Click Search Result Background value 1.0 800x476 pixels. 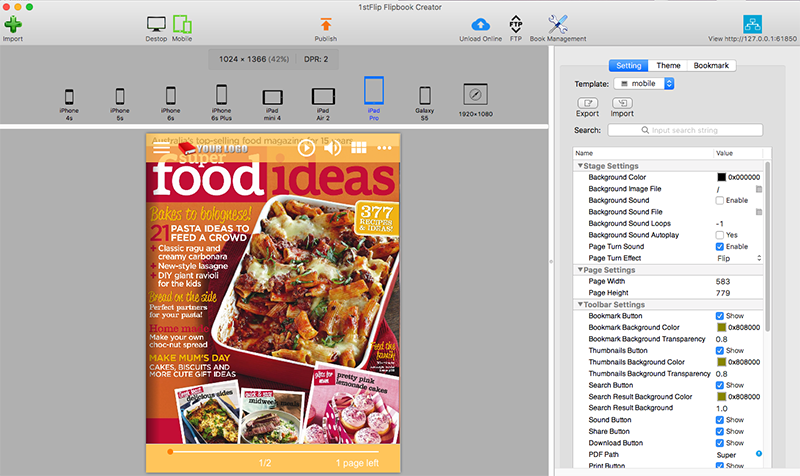[721, 409]
